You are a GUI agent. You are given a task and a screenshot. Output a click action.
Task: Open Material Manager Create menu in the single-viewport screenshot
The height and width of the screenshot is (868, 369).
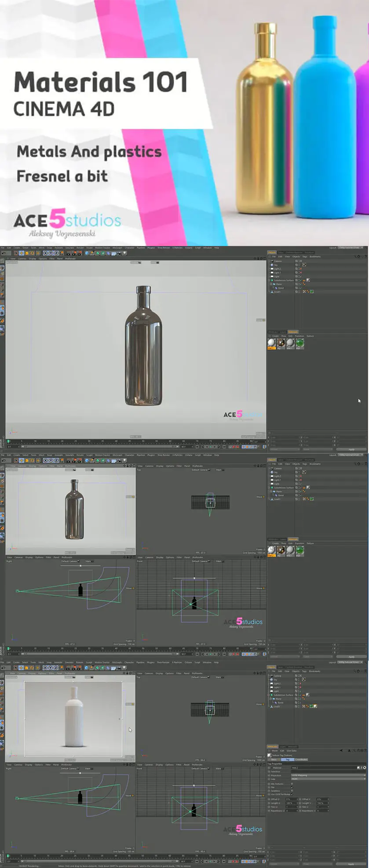(x=275, y=336)
